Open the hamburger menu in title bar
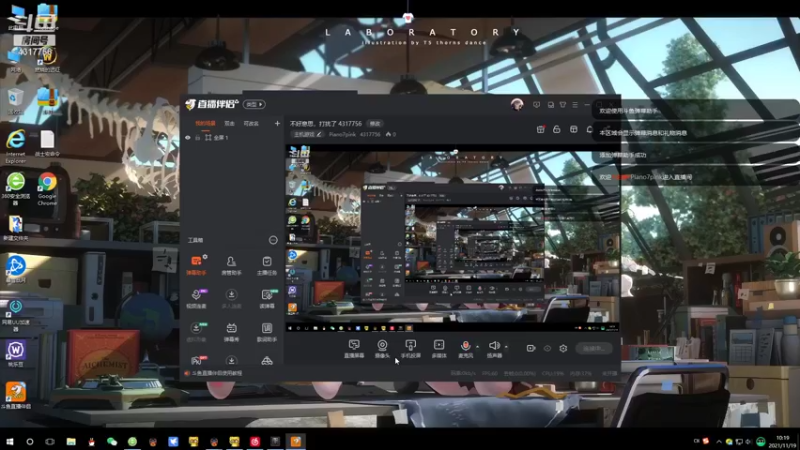Screen dimensions: 800x450 pyautogui.click(x=575, y=105)
